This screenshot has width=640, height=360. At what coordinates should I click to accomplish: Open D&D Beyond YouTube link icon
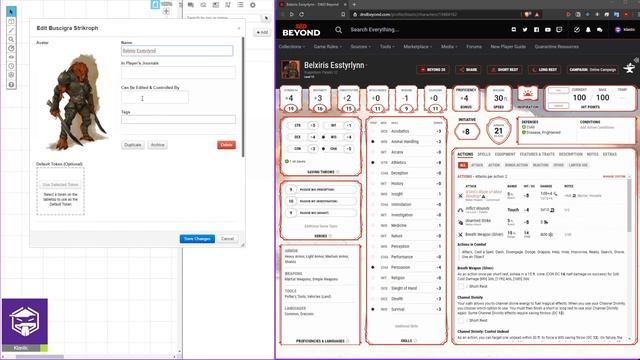[548, 30]
